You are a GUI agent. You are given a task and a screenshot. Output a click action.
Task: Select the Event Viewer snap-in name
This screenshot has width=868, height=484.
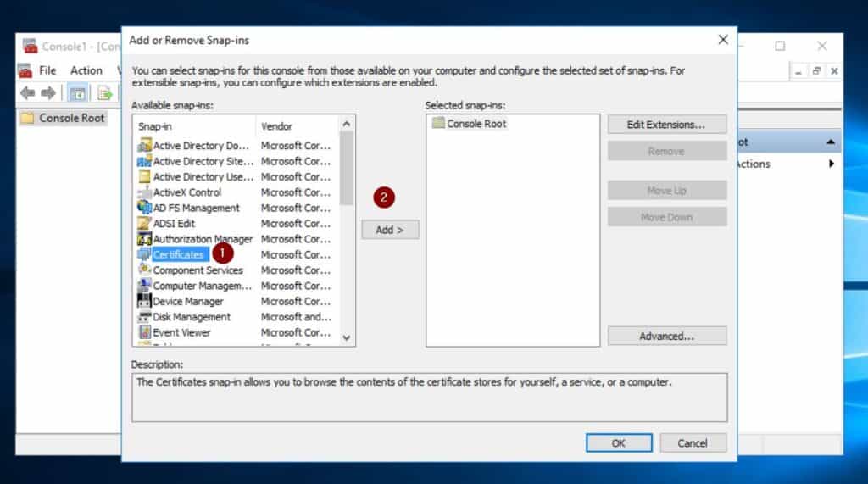coord(181,332)
